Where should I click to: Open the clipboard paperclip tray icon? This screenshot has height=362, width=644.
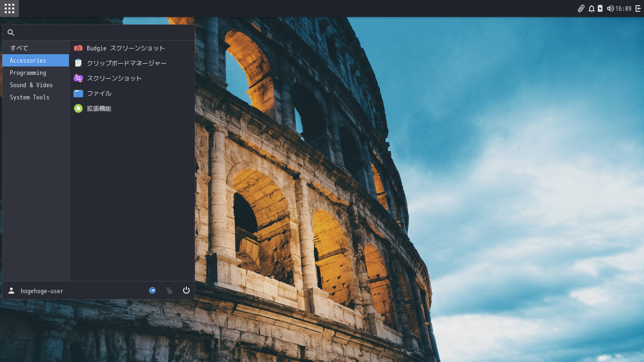[x=581, y=8]
